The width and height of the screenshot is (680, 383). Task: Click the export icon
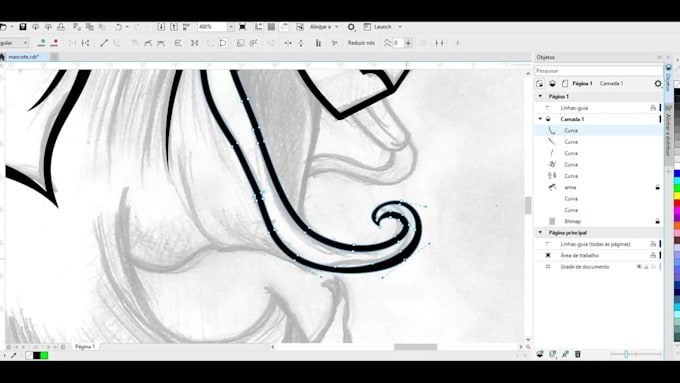tap(173, 27)
